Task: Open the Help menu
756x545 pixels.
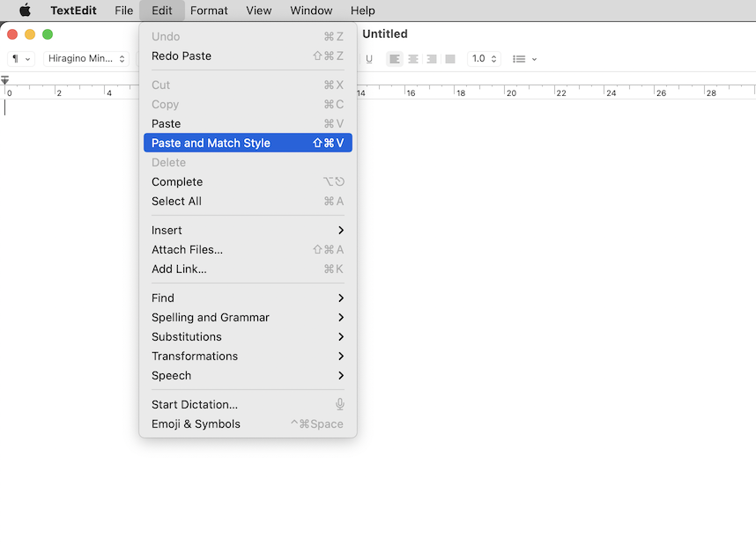Action: tap(362, 10)
